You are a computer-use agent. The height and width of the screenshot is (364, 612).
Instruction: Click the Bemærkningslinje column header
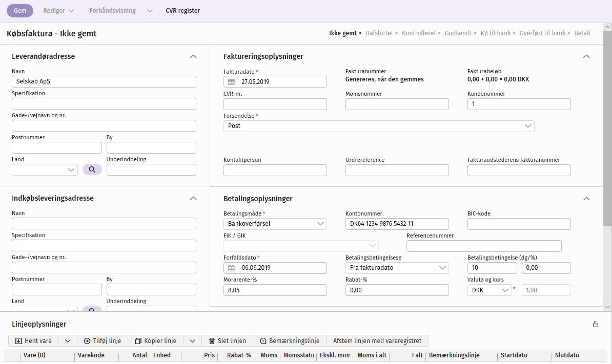point(454,355)
